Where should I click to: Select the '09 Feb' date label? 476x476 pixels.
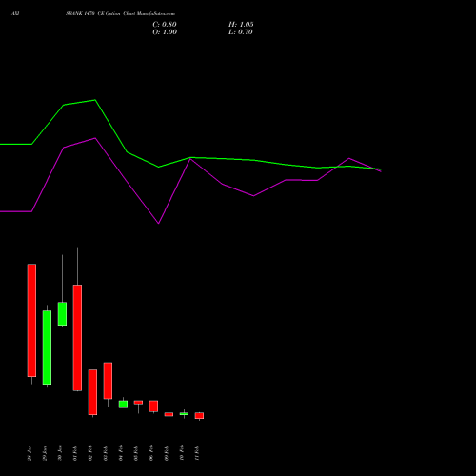click(x=167, y=453)
